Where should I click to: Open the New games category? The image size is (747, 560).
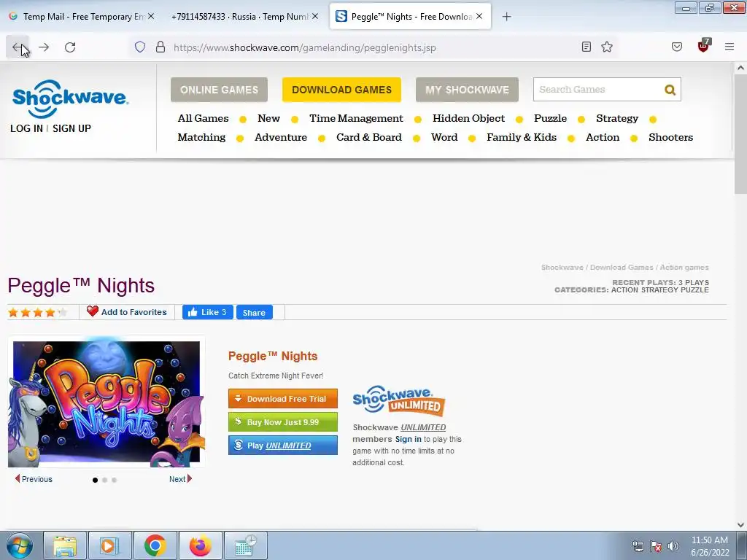point(268,118)
